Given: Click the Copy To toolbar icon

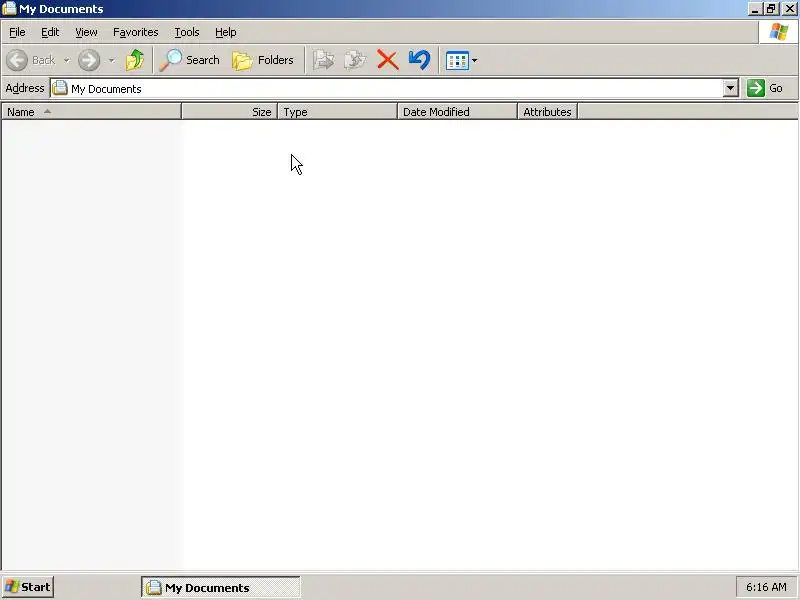Looking at the screenshot, I should pos(355,60).
